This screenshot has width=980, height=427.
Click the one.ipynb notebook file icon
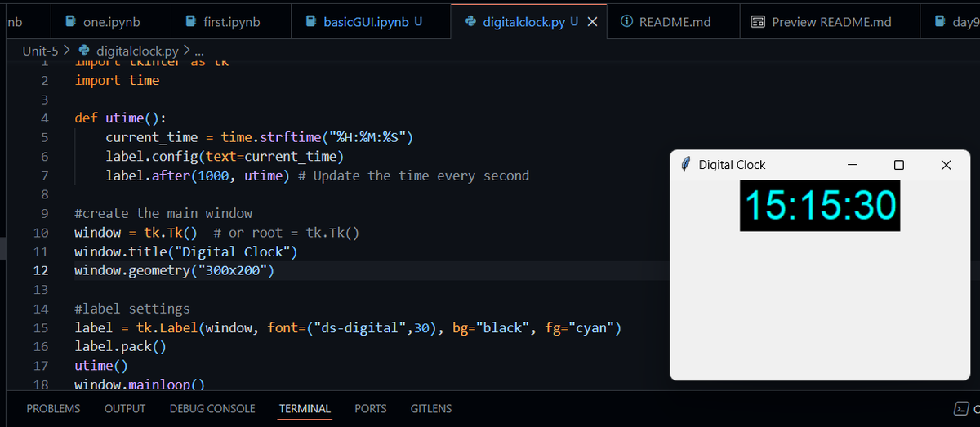(71, 22)
